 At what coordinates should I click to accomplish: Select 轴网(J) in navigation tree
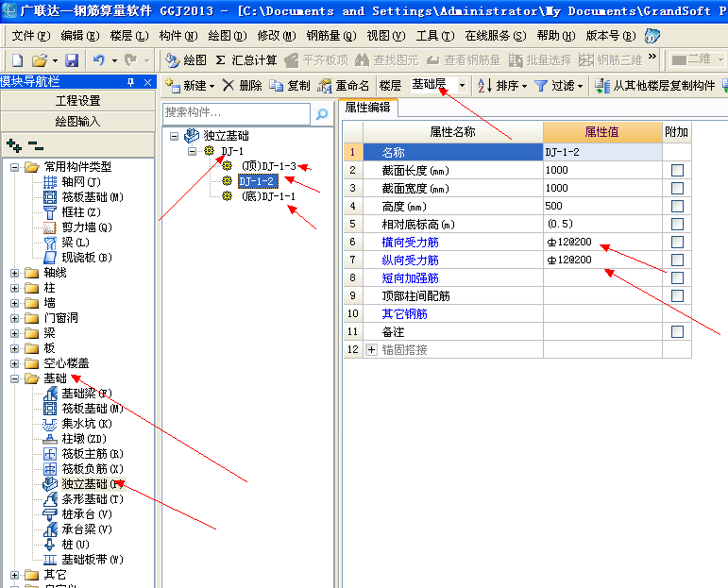[x=72, y=182]
